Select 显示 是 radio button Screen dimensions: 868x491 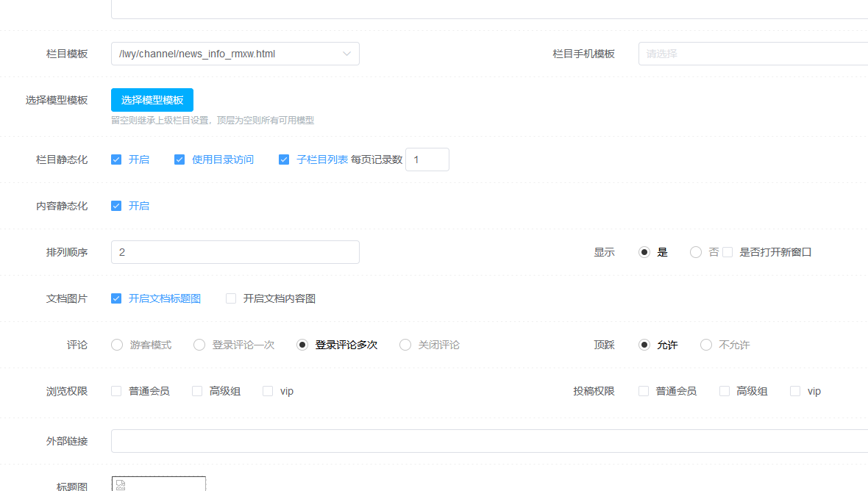coord(644,252)
